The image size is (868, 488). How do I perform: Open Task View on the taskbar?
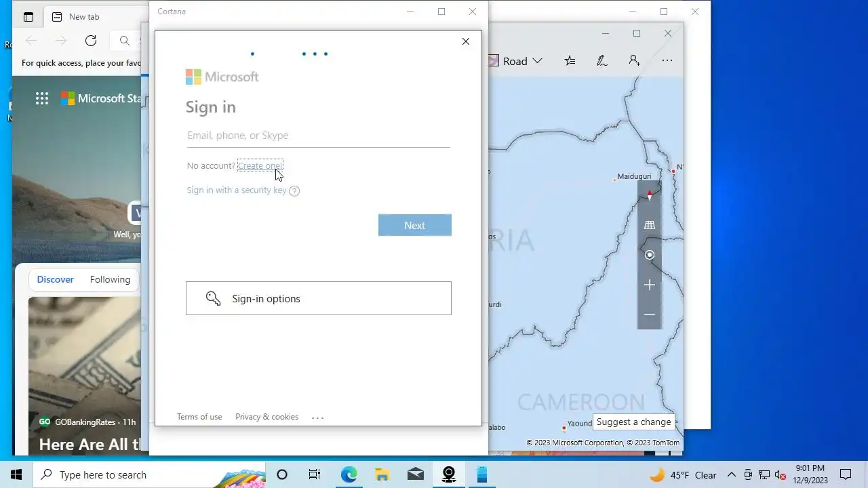315,474
